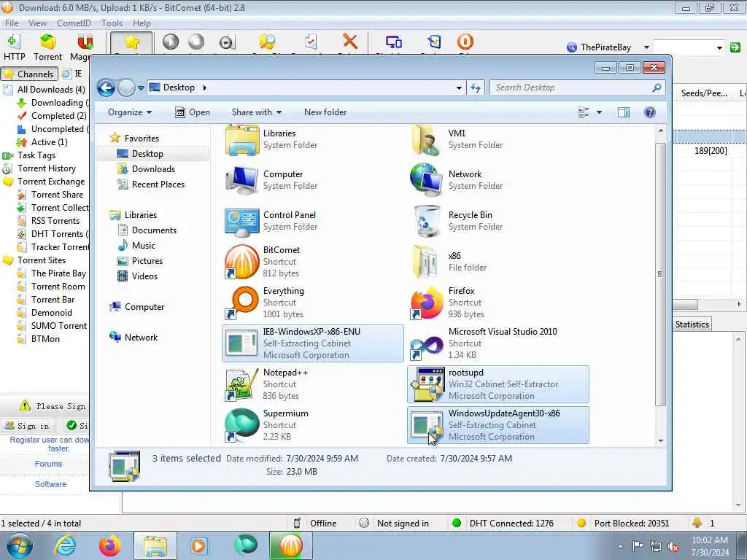
Task: Open ThePirateBay search engine dropdown
Action: coord(646,47)
